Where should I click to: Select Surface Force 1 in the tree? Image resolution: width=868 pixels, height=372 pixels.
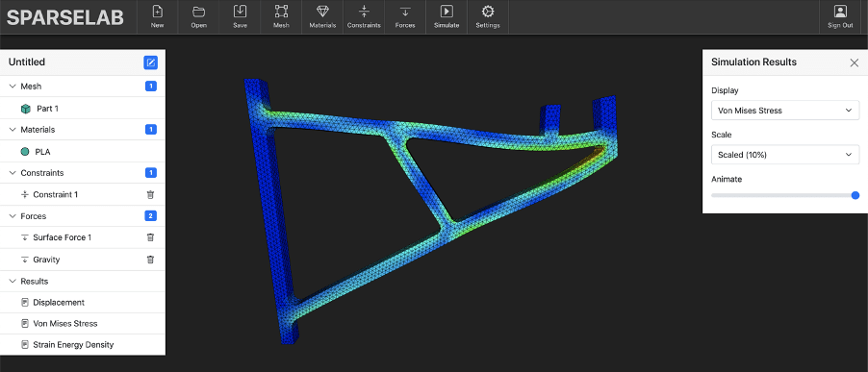click(83, 237)
